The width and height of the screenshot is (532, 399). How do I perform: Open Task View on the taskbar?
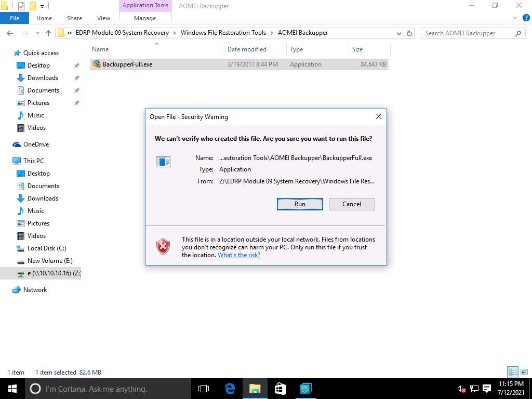coord(204,389)
